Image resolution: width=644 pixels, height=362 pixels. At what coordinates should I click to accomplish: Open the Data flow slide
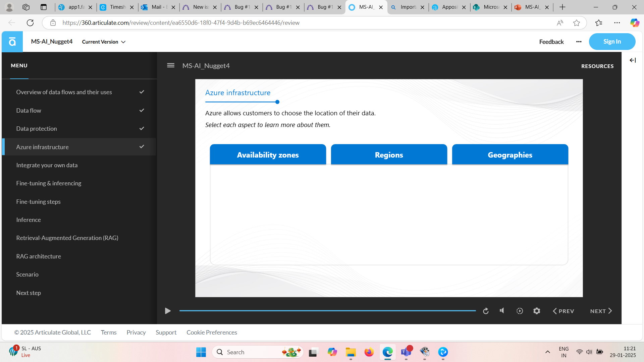79,110
